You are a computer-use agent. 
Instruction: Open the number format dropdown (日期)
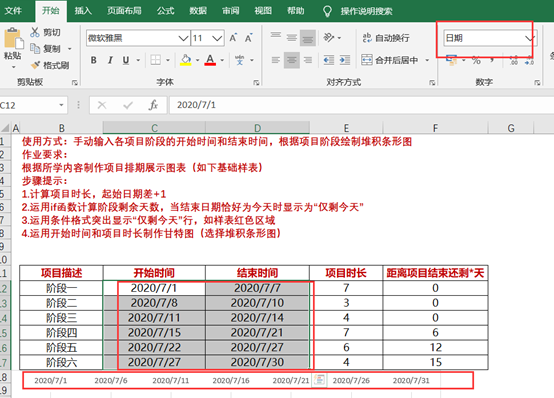(x=529, y=38)
